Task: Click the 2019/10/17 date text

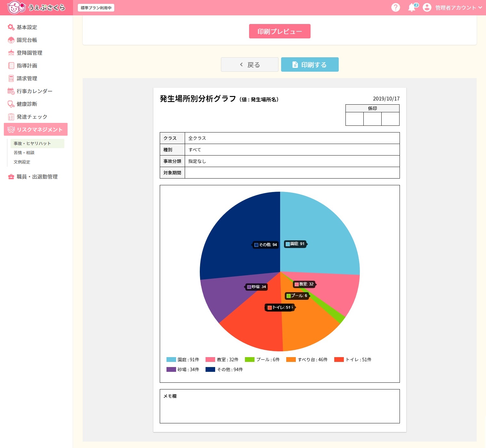Action: 386,99
